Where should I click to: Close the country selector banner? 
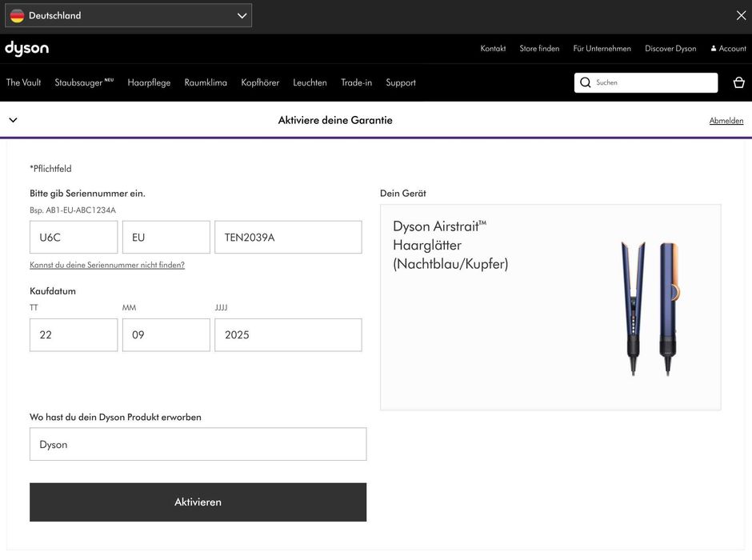point(741,15)
